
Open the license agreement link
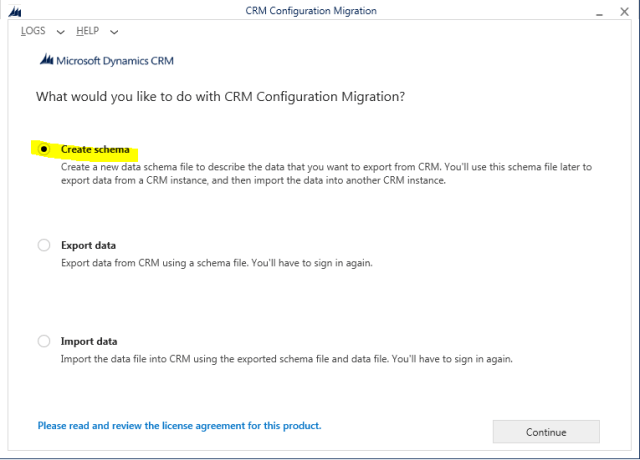point(179,425)
